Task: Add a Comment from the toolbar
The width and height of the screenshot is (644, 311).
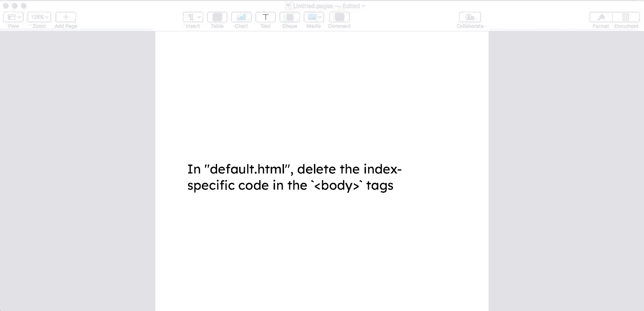Action: (339, 17)
